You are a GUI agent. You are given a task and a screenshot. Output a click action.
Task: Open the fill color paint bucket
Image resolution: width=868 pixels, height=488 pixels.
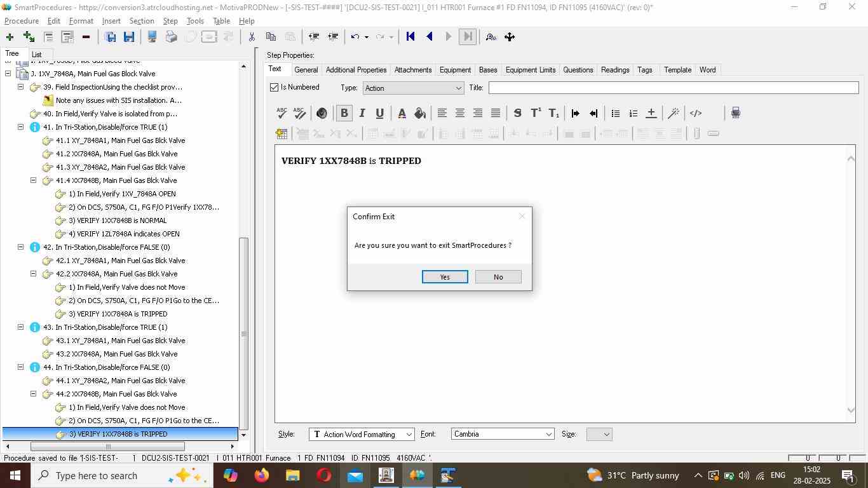point(419,113)
